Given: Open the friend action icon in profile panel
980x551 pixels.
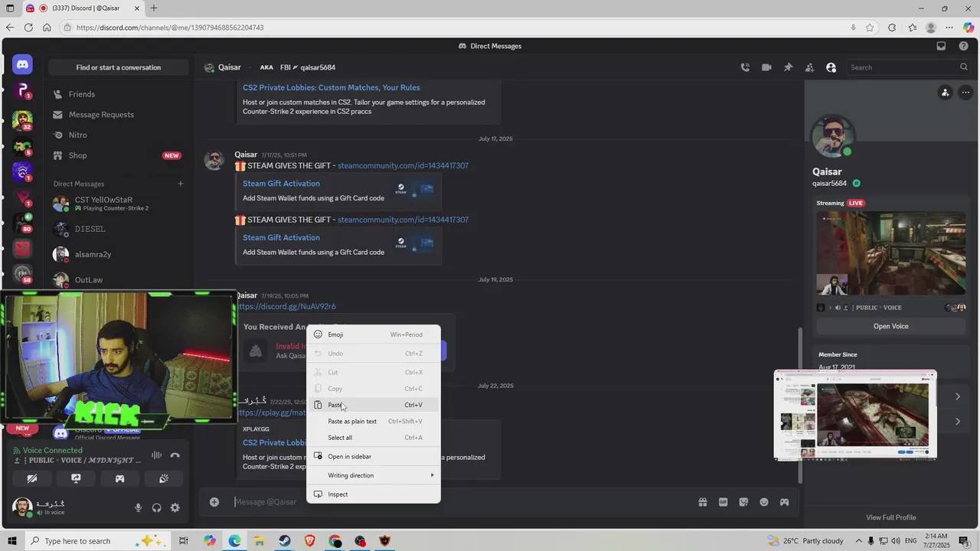Looking at the screenshot, I should coord(946,93).
